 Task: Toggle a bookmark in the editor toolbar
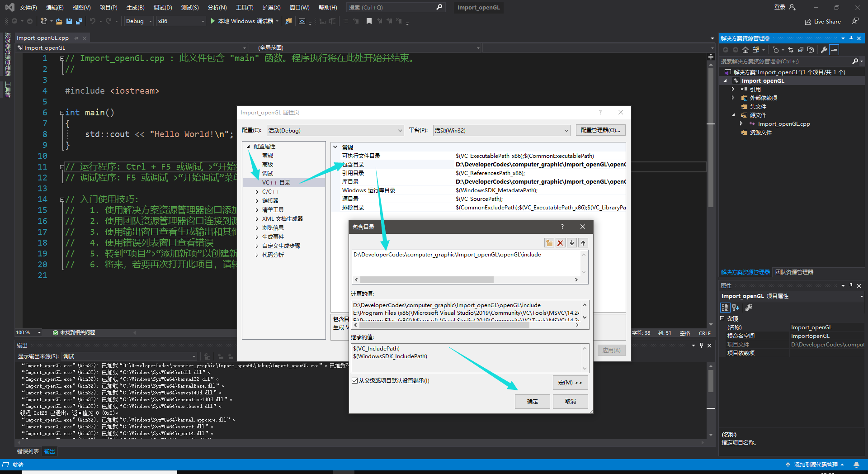point(369,21)
